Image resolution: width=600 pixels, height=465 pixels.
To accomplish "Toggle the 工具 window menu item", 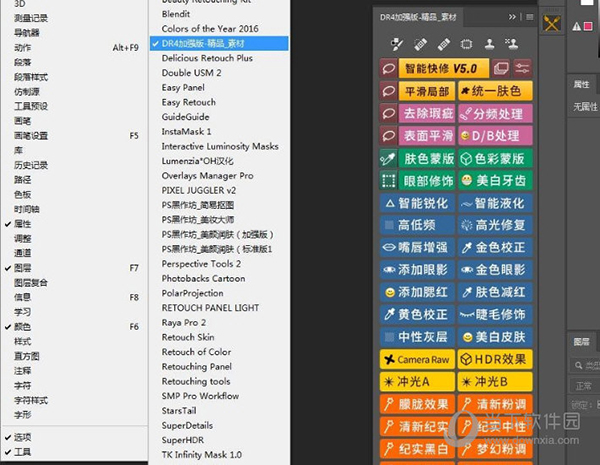I will (75, 452).
